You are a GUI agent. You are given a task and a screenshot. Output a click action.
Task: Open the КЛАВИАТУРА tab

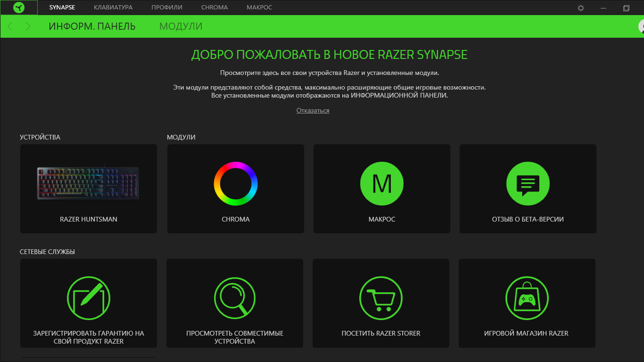(113, 8)
